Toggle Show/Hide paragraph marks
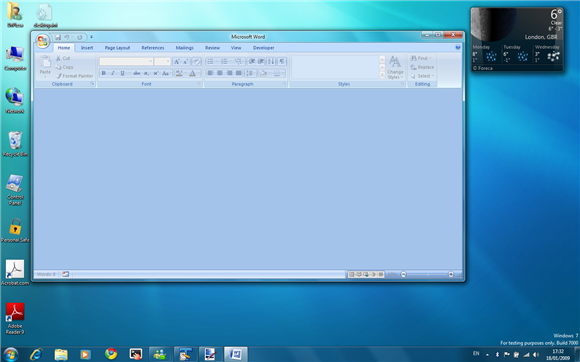The height and width of the screenshot is (362, 580). click(x=282, y=61)
